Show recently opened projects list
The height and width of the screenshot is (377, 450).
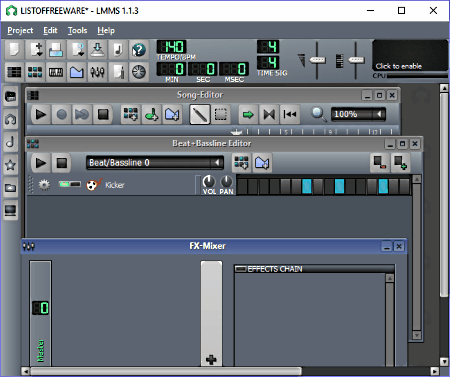point(77,50)
